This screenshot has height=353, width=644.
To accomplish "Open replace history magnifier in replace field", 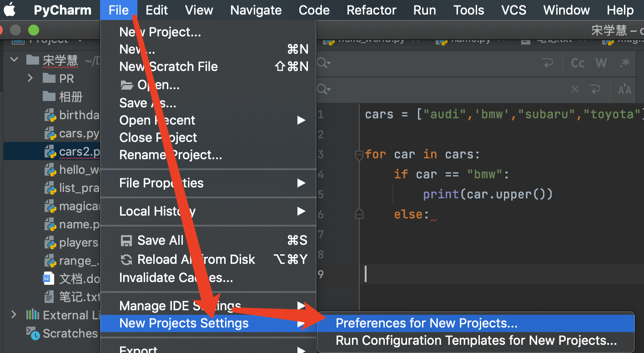I will click(323, 89).
